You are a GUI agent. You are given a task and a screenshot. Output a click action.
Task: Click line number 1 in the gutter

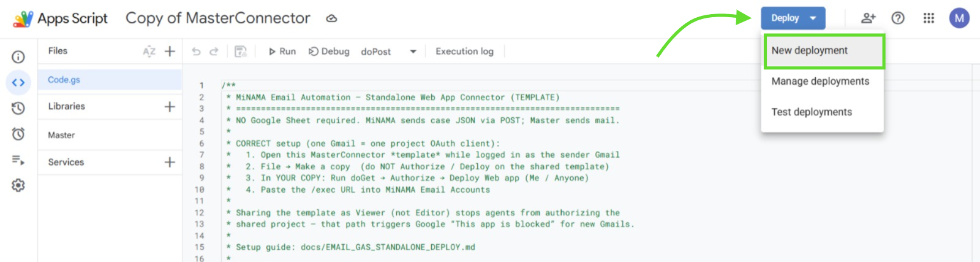202,85
